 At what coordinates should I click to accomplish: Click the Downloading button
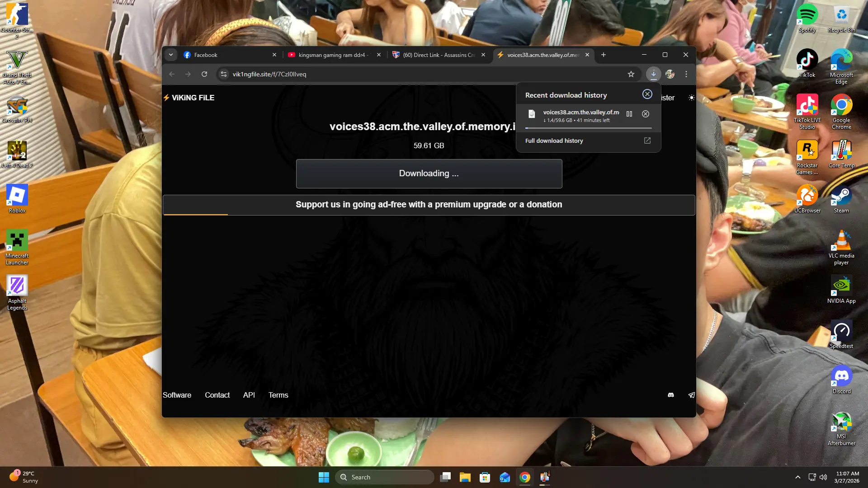[x=429, y=174]
